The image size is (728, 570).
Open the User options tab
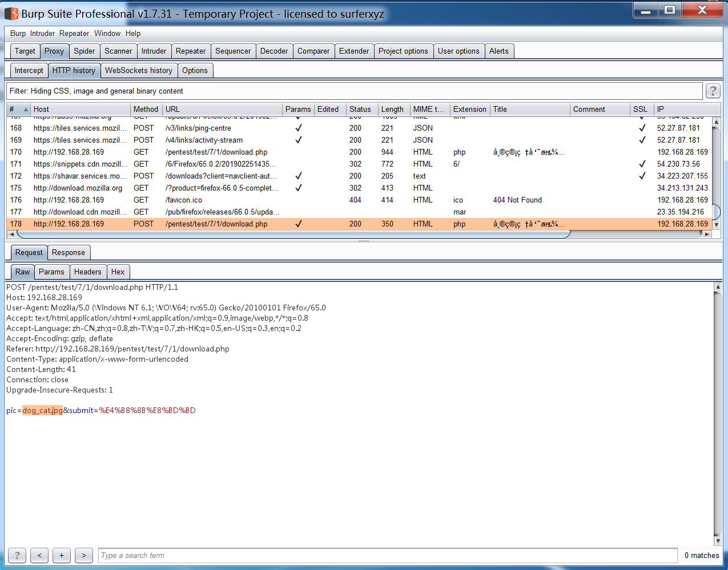458,51
